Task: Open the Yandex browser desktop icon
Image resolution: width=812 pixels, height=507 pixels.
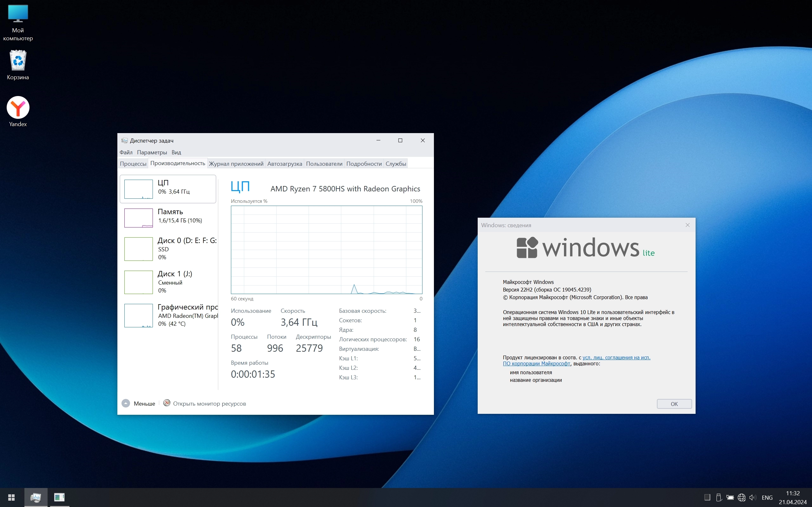Action: [x=18, y=108]
